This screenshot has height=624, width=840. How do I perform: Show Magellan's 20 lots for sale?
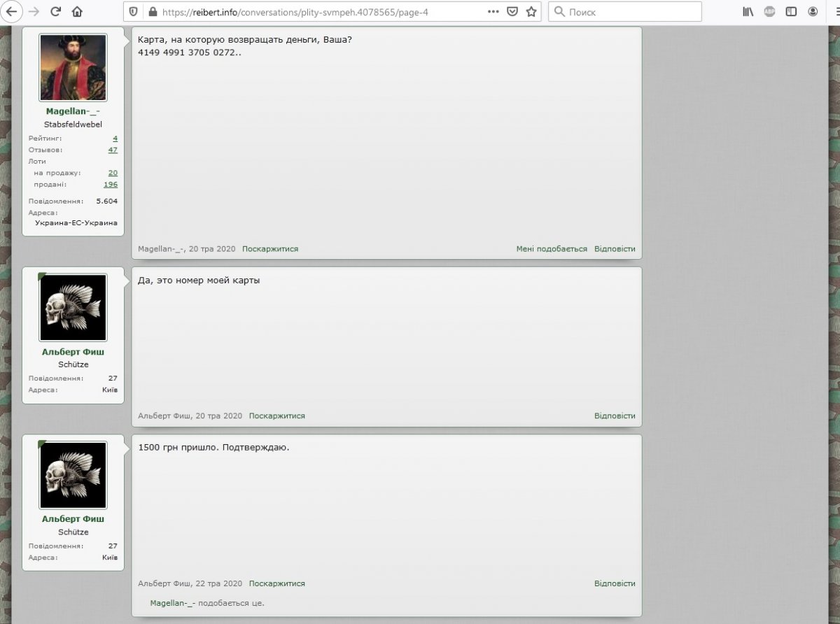pyautogui.click(x=113, y=173)
